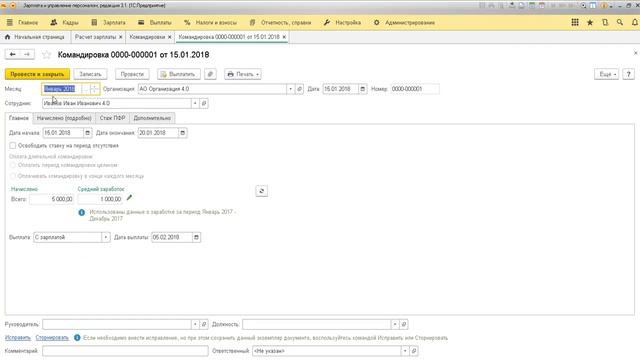Toggle Освободить ставку на период отсутствия checkbox

point(13,146)
